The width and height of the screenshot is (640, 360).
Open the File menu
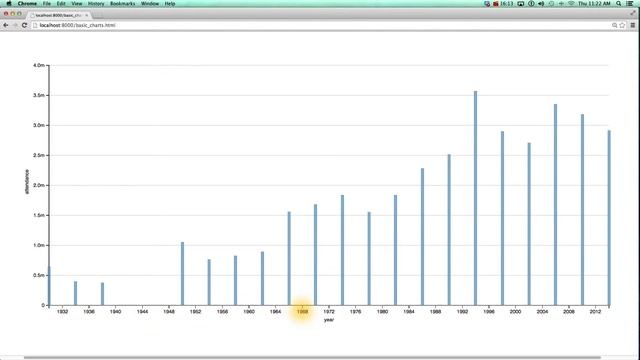pyautogui.click(x=47, y=3)
